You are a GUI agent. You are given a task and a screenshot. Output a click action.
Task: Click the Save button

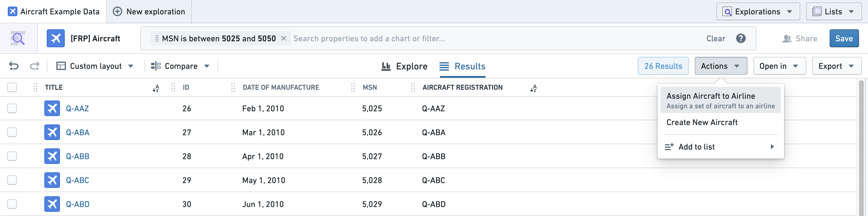tap(844, 38)
